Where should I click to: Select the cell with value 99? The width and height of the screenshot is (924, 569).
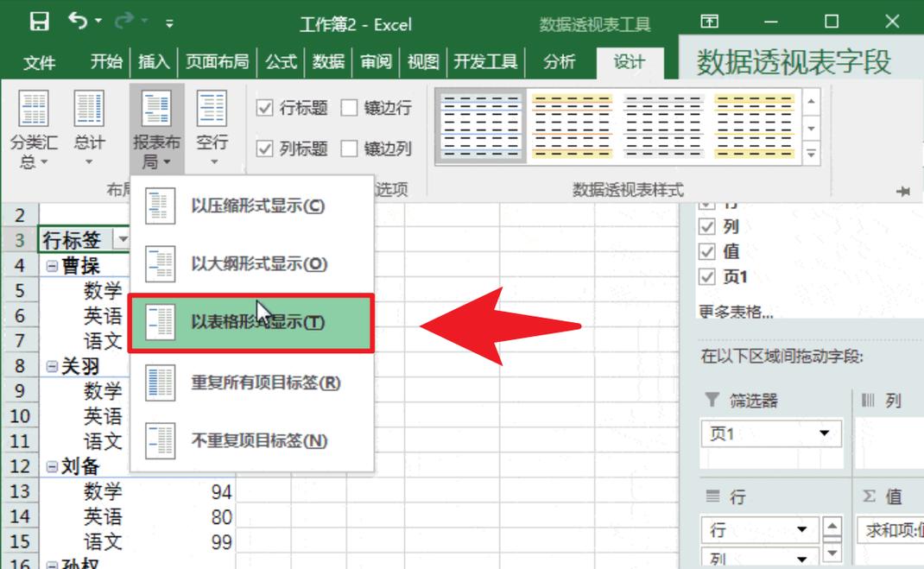(x=222, y=542)
